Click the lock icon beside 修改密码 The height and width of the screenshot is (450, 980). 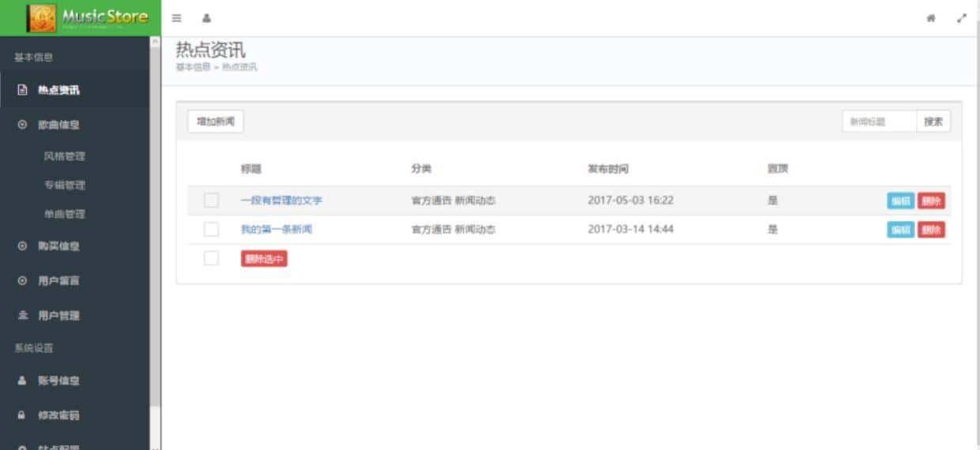22,415
